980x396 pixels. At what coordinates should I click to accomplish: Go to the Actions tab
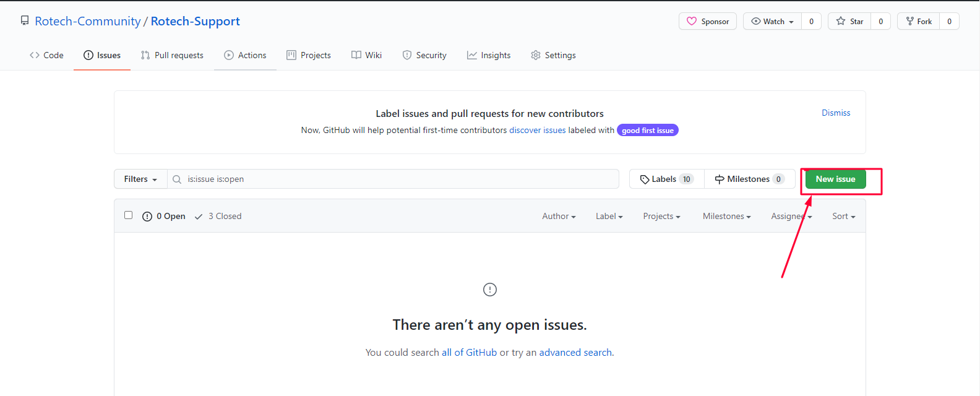pyautogui.click(x=245, y=55)
